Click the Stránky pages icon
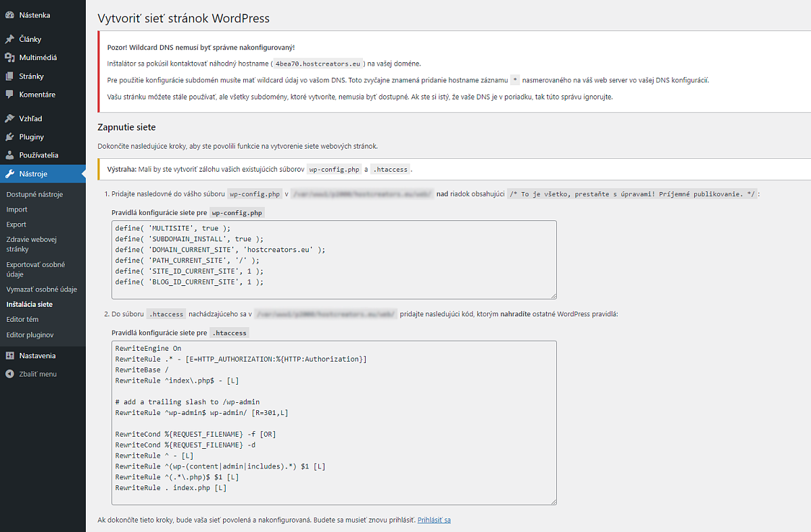811x532 pixels. (9, 76)
